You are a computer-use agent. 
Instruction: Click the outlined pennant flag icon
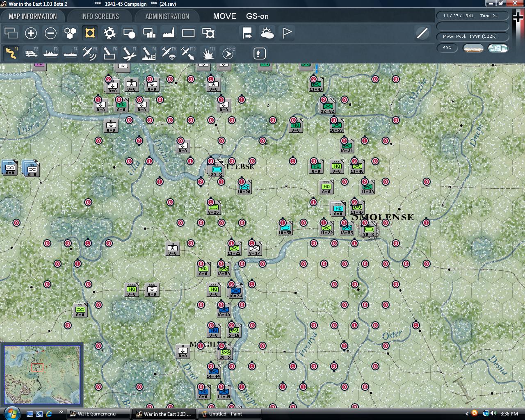(287, 33)
